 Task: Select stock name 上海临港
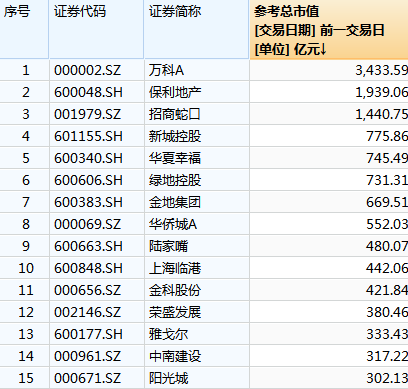click(x=175, y=268)
